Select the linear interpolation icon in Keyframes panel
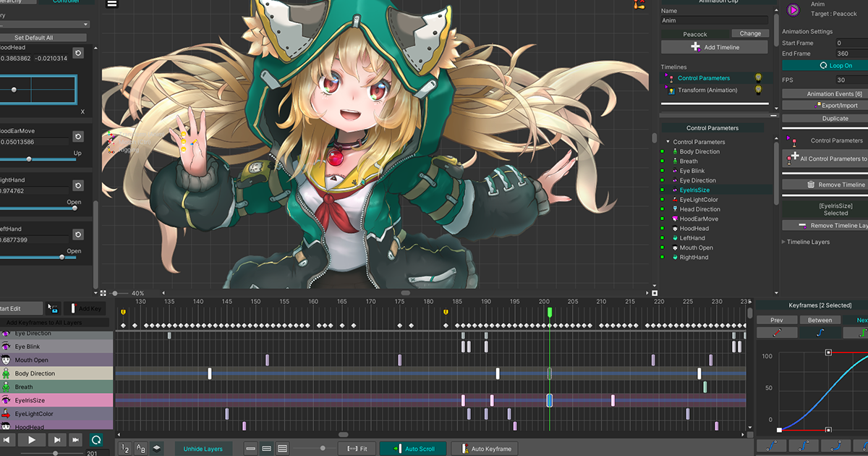Image resolution: width=868 pixels, height=456 pixels. pos(777,332)
